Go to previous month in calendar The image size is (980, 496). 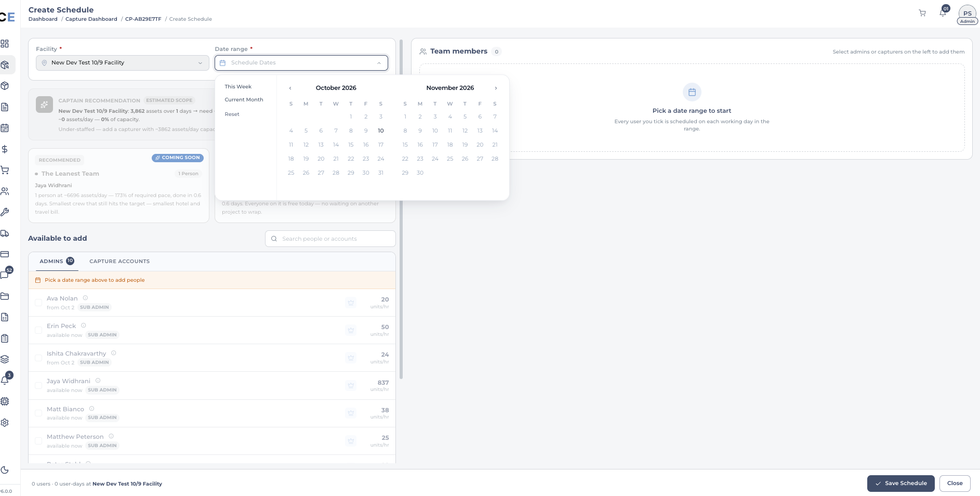click(x=290, y=88)
